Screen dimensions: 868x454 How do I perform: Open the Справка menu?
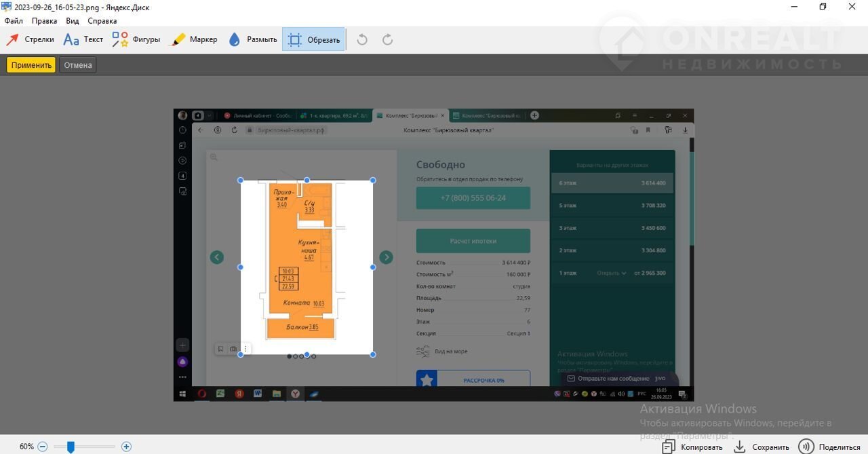click(102, 21)
